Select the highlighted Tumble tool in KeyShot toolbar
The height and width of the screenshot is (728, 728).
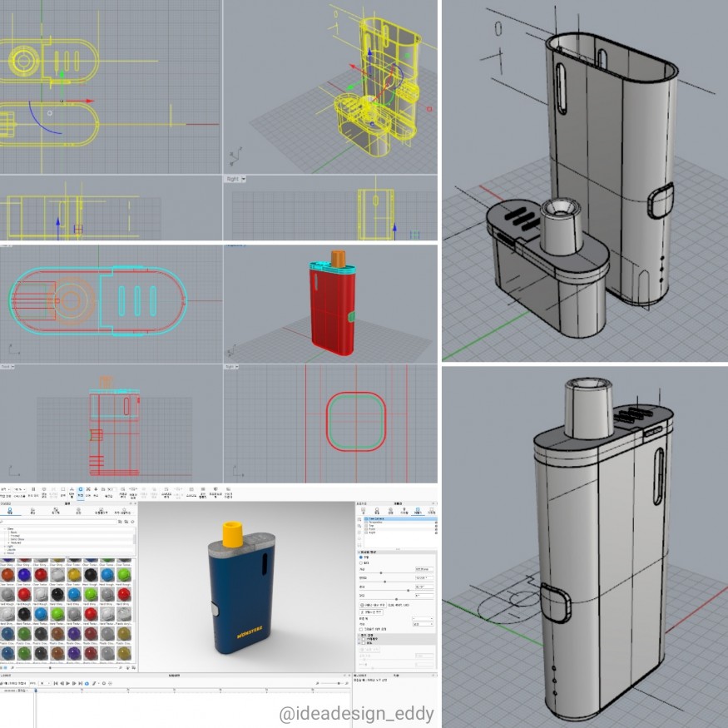(x=81, y=493)
